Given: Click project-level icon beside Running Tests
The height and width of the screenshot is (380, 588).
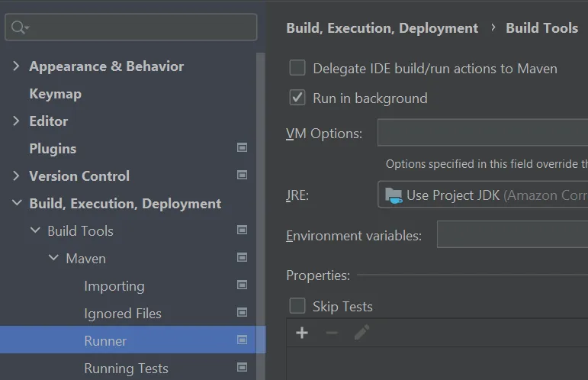Looking at the screenshot, I should point(243,368).
